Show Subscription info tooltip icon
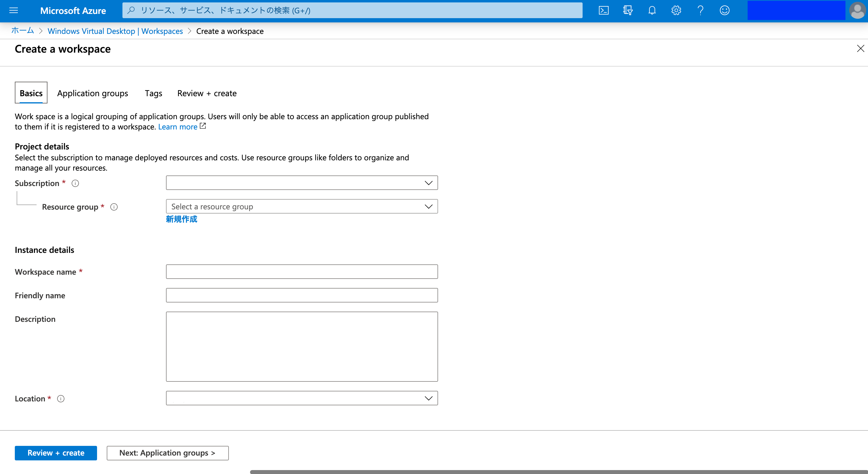Viewport: 868px width, 474px height. [75, 183]
